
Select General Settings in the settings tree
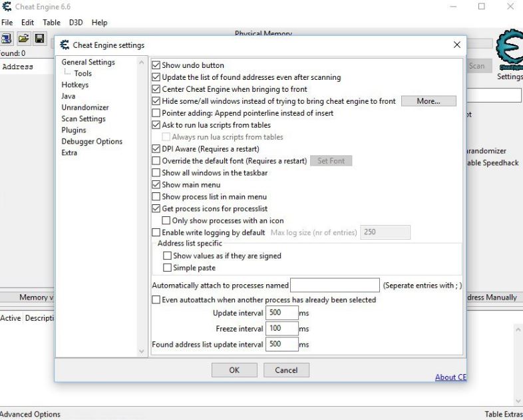coord(88,62)
